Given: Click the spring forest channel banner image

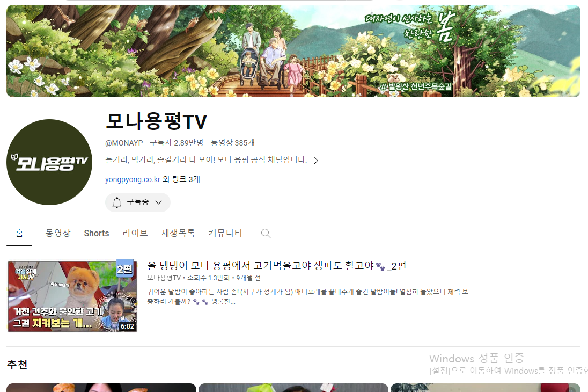Looking at the screenshot, I should (x=293, y=51).
